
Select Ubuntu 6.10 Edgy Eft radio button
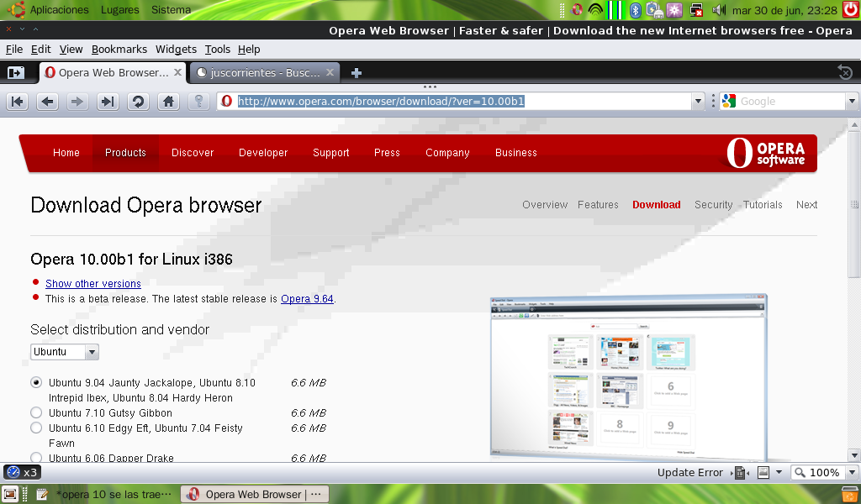pos(36,428)
